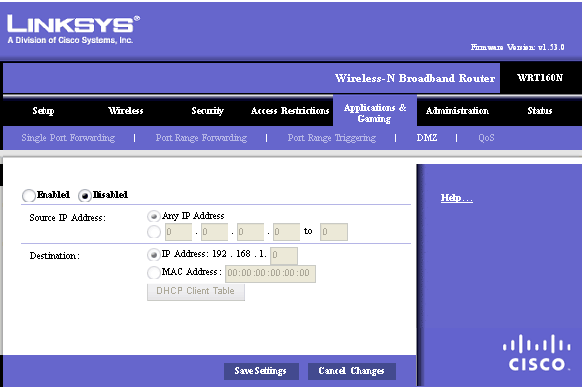
Task: Click Cancel Changes button
Action: point(352,371)
